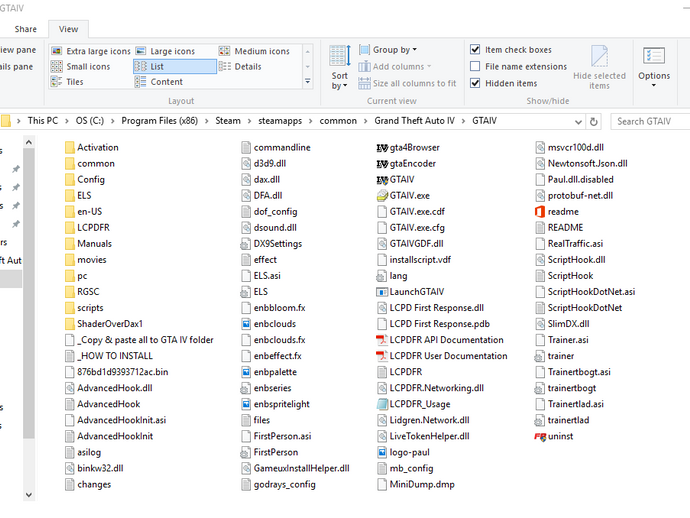Select the gta4Browser file icon

(x=382, y=148)
